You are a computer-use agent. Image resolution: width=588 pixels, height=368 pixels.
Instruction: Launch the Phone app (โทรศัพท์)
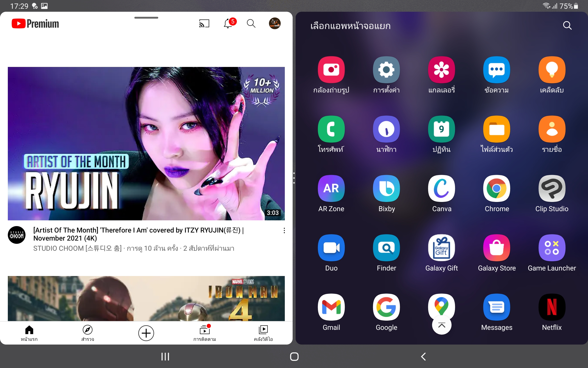coord(331,129)
